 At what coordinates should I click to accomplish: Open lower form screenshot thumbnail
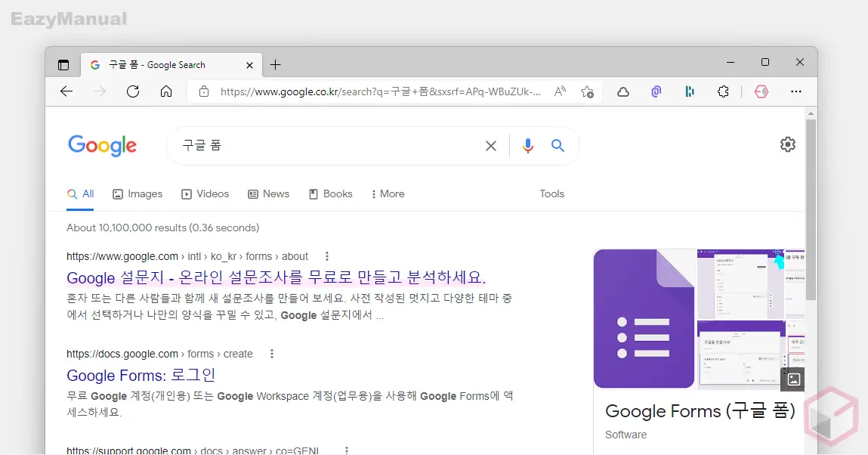pos(740,354)
